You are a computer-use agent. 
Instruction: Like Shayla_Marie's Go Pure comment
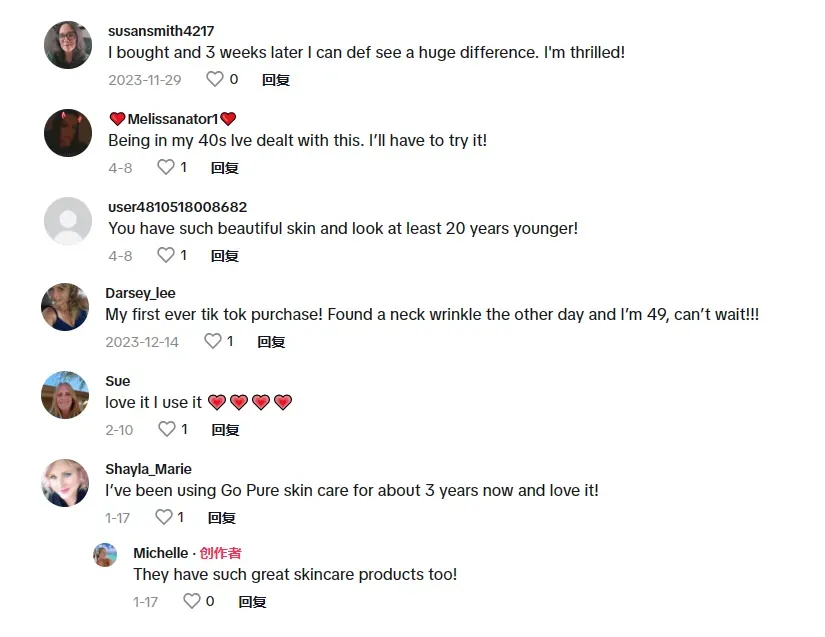point(164,517)
